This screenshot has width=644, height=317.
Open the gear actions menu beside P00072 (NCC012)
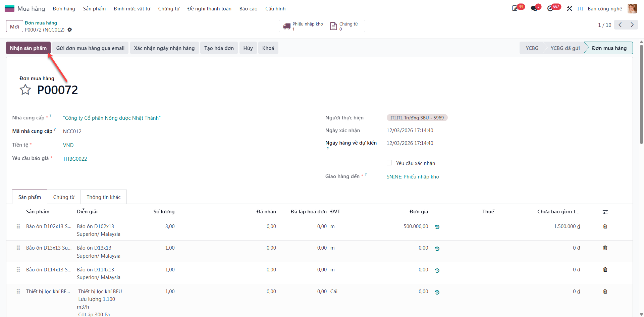click(x=70, y=30)
